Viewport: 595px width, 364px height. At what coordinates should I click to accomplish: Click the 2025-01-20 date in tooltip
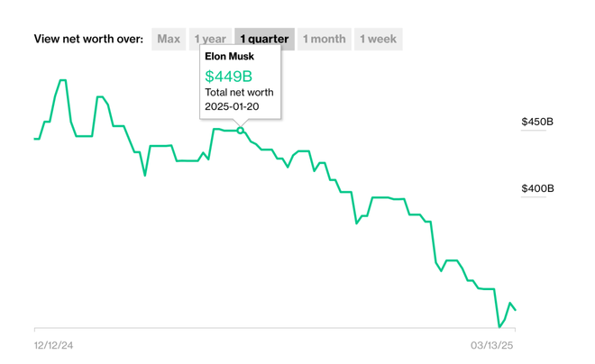[x=232, y=106]
